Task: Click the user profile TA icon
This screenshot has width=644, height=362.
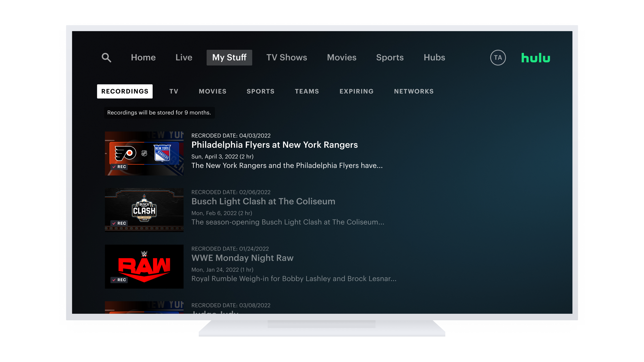Action: click(498, 57)
